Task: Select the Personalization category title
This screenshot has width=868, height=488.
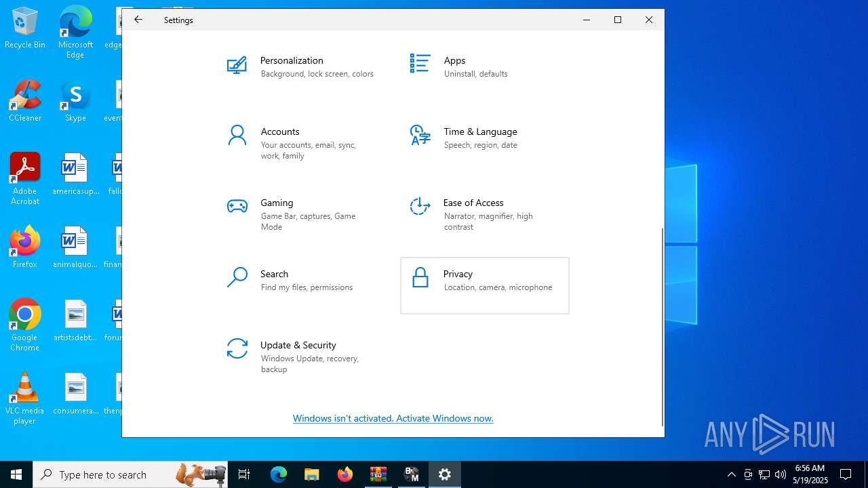Action: (x=292, y=60)
